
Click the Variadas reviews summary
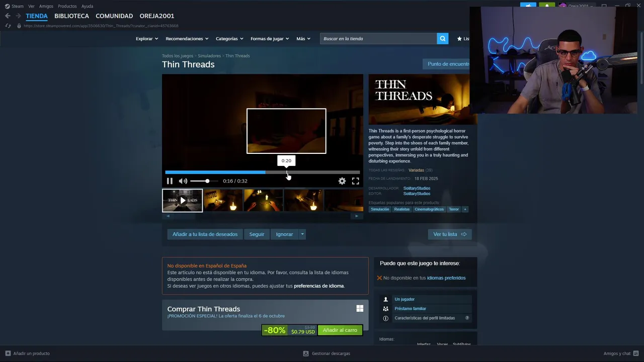click(416, 170)
